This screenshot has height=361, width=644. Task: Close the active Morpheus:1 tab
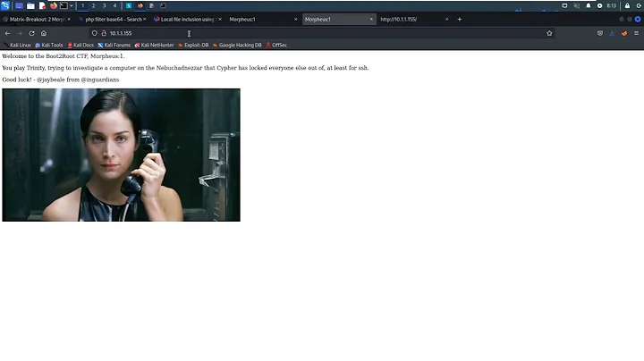pyautogui.click(x=371, y=20)
